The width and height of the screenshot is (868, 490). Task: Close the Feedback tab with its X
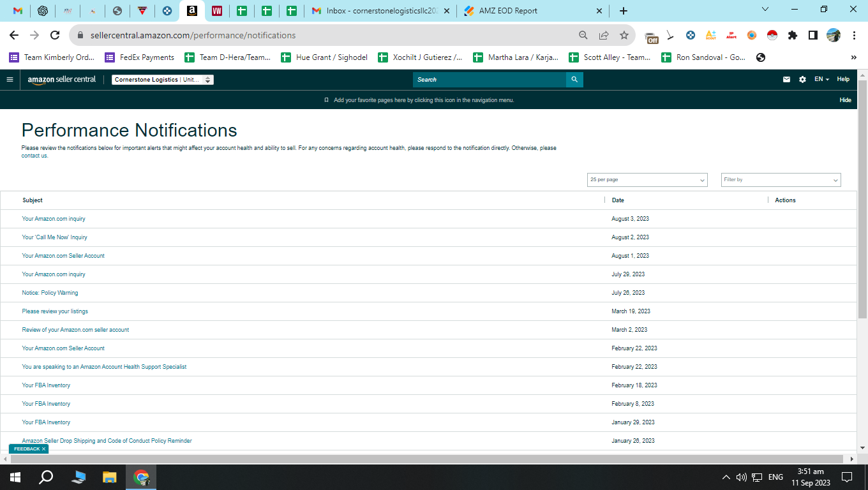(x=43, y=449)
